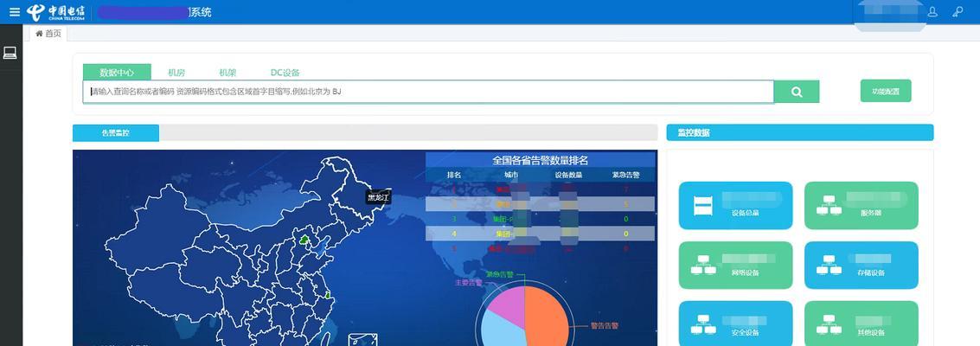Click the 主要告警 pie chart label

click(468, 283)
